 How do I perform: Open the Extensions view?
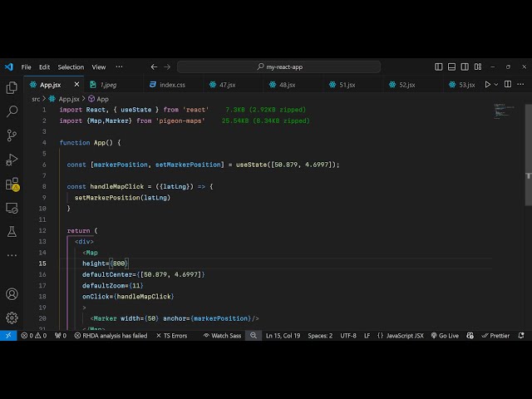pos(12,184)
